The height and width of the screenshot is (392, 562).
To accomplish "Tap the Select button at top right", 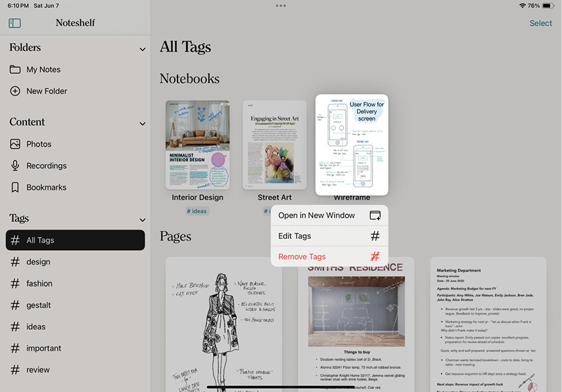I will 540,23.
